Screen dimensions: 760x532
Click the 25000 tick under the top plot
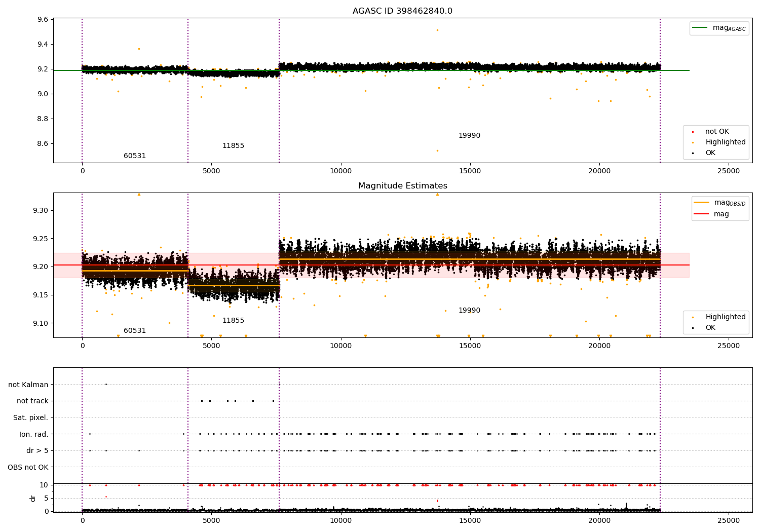coord(729,171)
